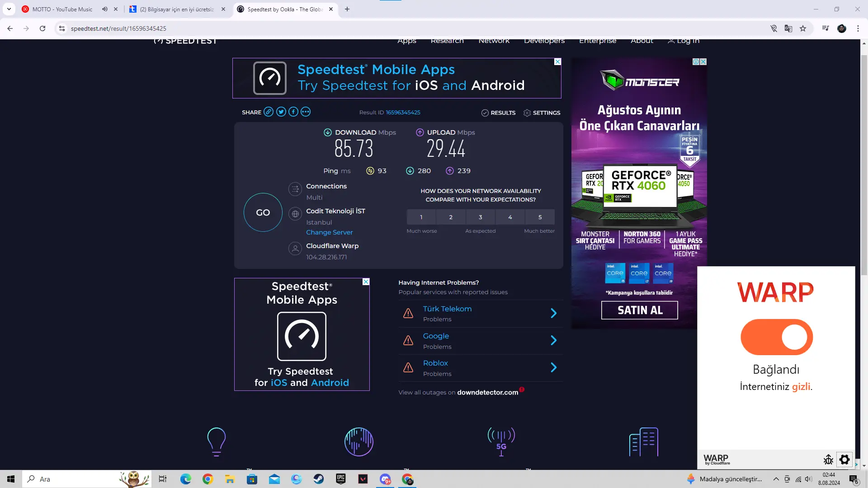Bookmark this page with star
This screenshot has height=488, width=868.
click(x=803, y=28)
